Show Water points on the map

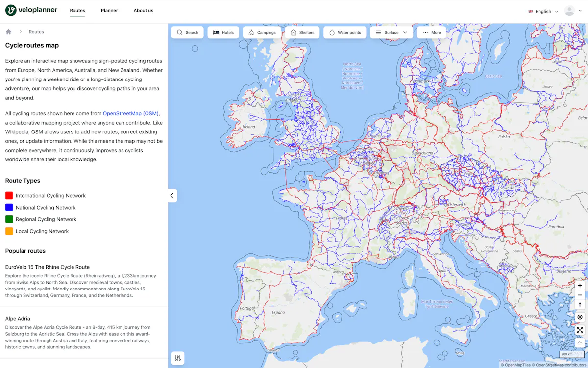click(345, 33)
